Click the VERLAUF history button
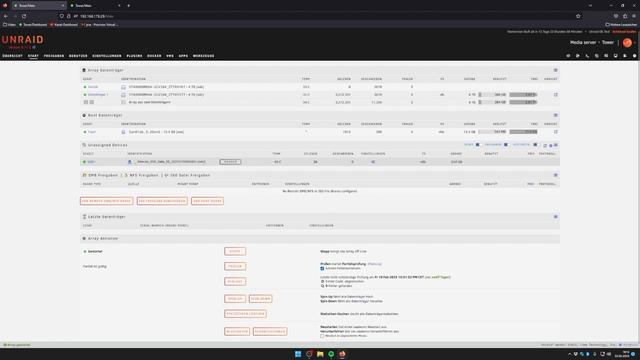The width and height of the screenshot is (640, 360). coord(235,282)
